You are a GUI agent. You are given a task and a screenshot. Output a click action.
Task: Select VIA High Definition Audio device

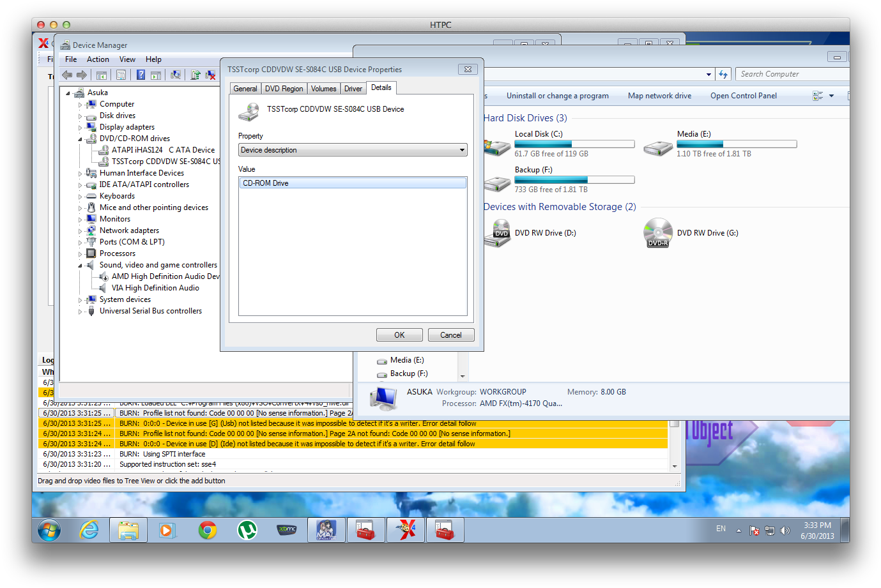pos(155,288)
